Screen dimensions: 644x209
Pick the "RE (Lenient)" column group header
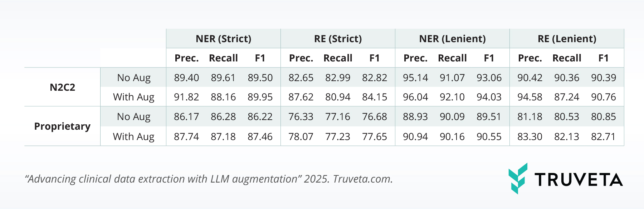click(567, 39)
